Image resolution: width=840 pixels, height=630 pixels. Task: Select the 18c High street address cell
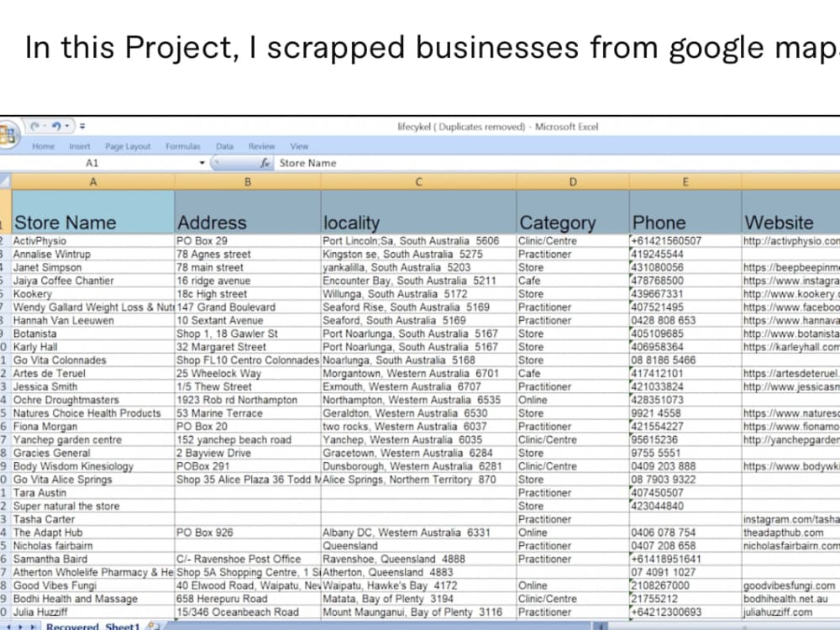coord(248,293)
